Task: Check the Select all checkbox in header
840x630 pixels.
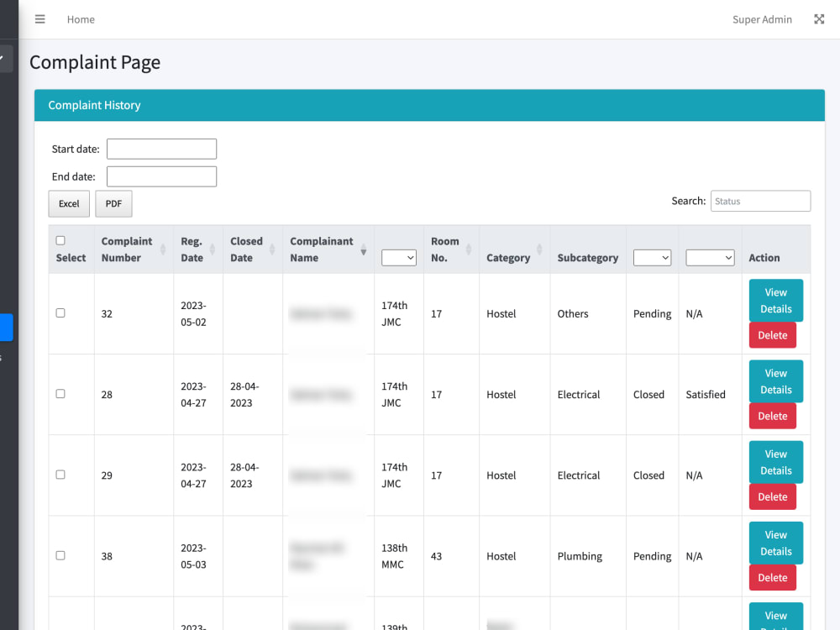Action: click(60, 240)
